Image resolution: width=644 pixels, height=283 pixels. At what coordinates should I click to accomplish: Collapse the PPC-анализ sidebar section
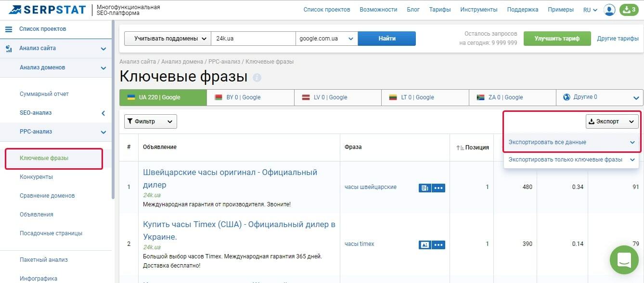[103, 132]
